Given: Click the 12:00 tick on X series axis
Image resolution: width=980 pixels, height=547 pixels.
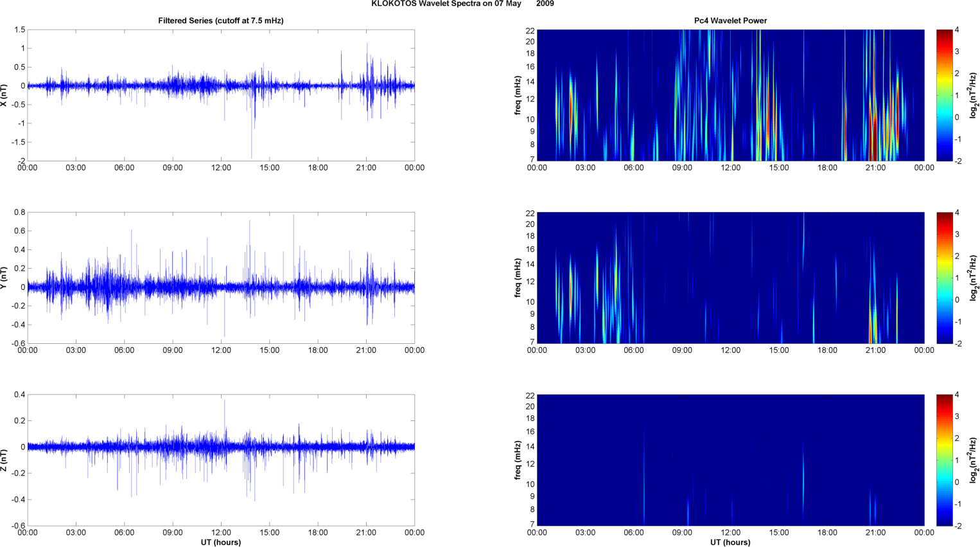Looking at the screenshot, I should (x=221, y=168).
